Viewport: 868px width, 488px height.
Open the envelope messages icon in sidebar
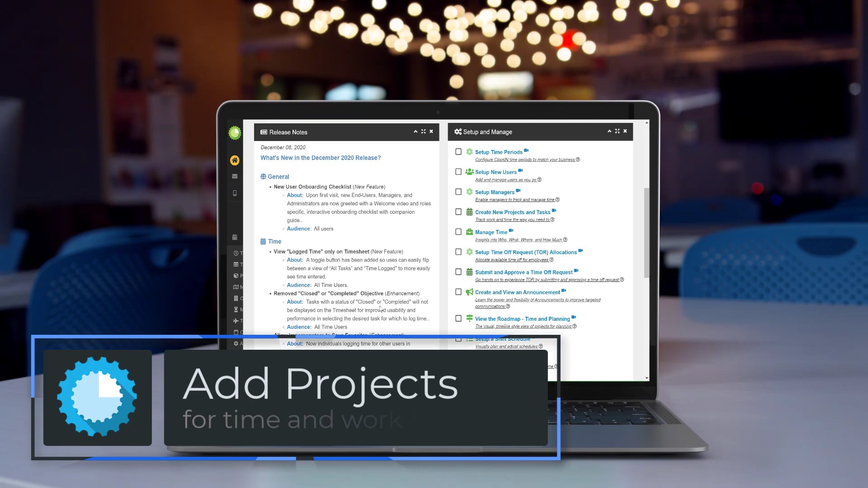coord(235,177)
